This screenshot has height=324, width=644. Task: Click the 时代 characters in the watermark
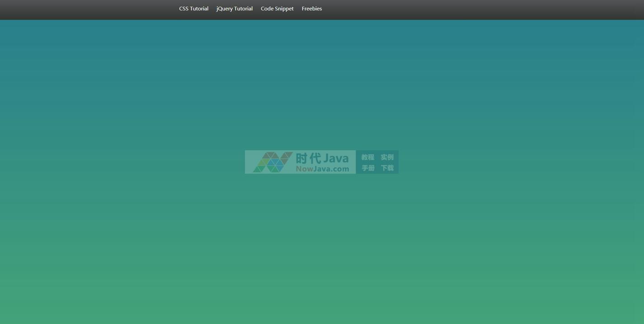(x=308, y=158)
